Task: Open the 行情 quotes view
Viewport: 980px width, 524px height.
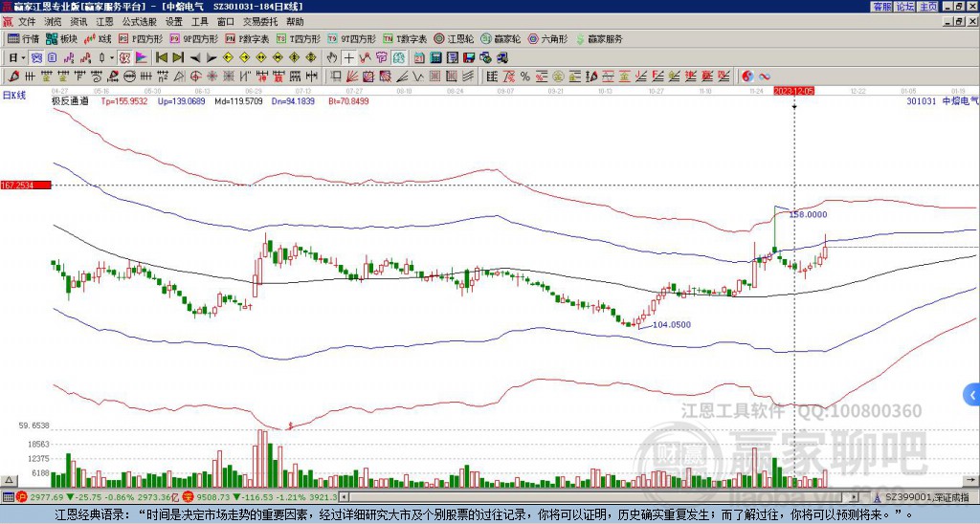Action: pos(24,38)
